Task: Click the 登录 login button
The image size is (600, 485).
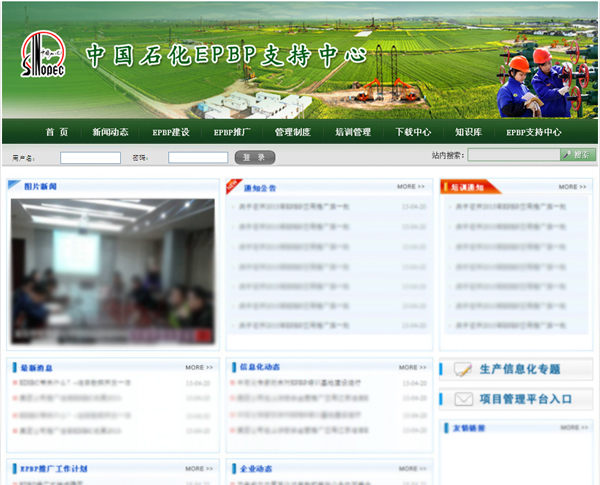Action: click(254, 157)
